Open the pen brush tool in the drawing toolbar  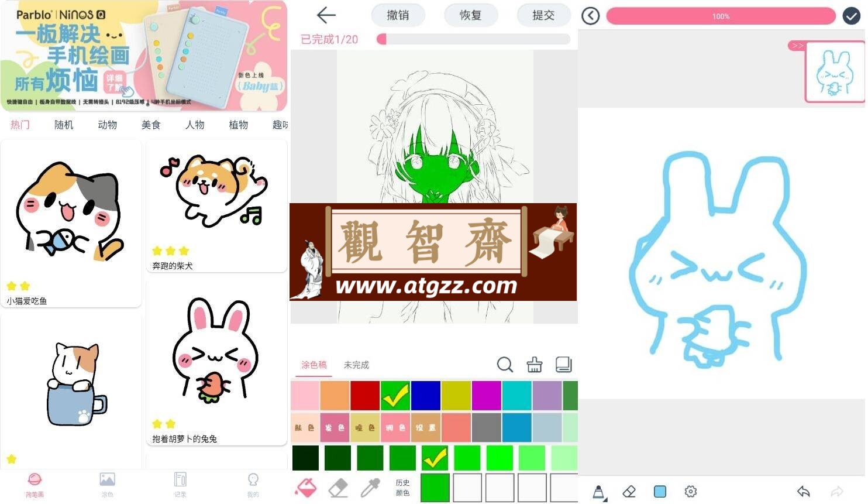(x=599, y=492)
